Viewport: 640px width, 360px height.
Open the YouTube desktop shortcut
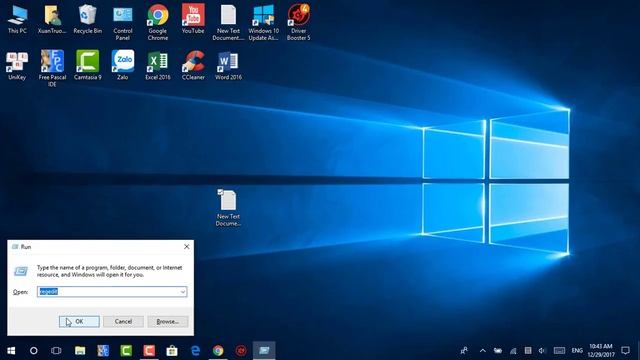point(193,19)
